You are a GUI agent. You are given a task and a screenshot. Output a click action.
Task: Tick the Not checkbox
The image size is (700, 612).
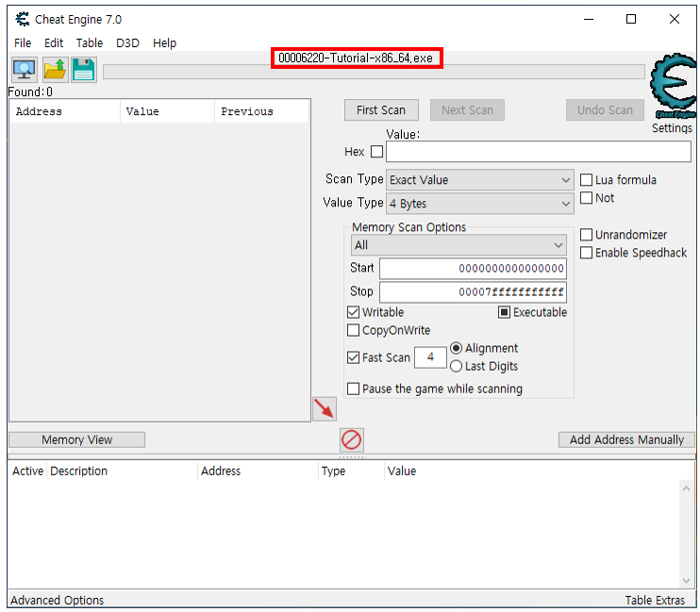tap(586, 198)
